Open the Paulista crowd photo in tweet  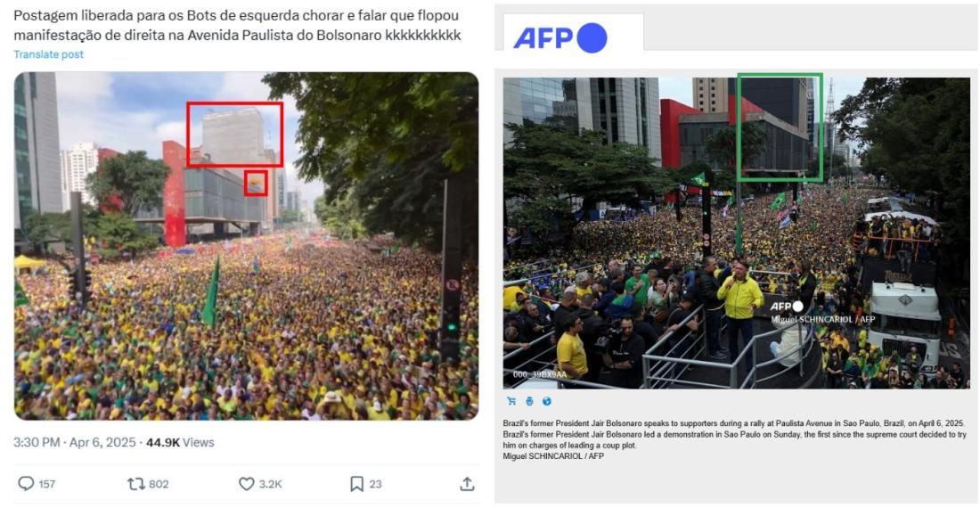coord(246,246)
